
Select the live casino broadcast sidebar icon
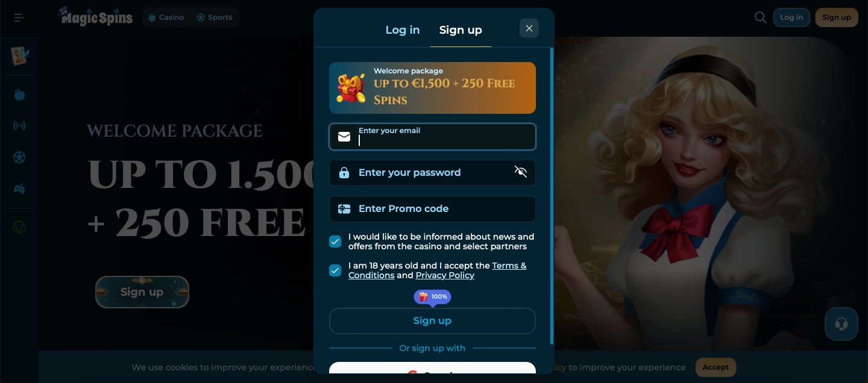[x=19, y=126]
